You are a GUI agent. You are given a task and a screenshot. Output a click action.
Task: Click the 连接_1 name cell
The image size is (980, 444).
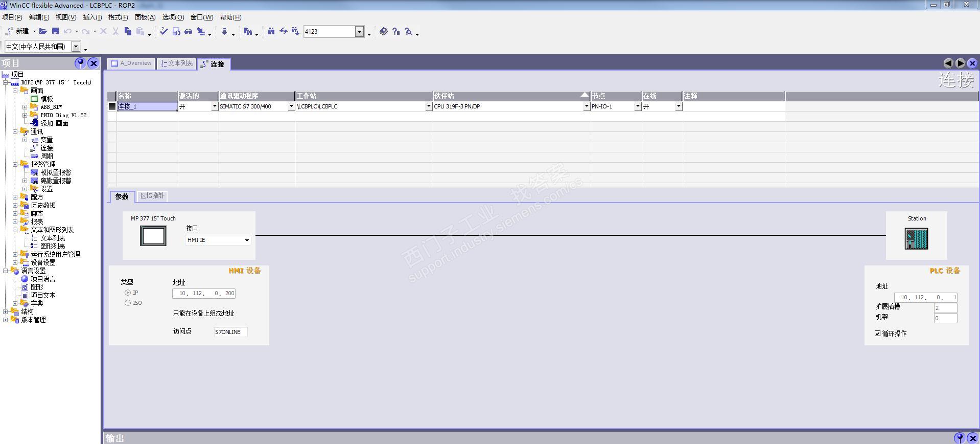point(147,106)
